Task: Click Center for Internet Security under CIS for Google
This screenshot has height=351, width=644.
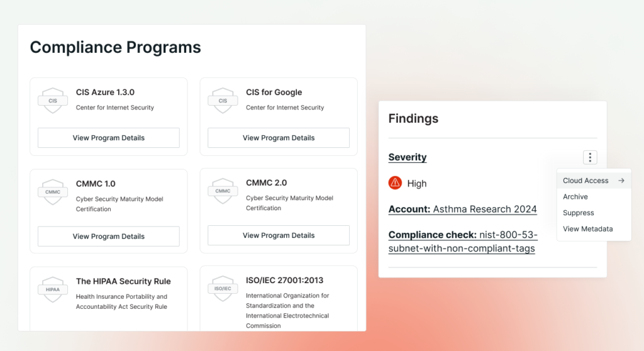Action: tap(285, 108)
